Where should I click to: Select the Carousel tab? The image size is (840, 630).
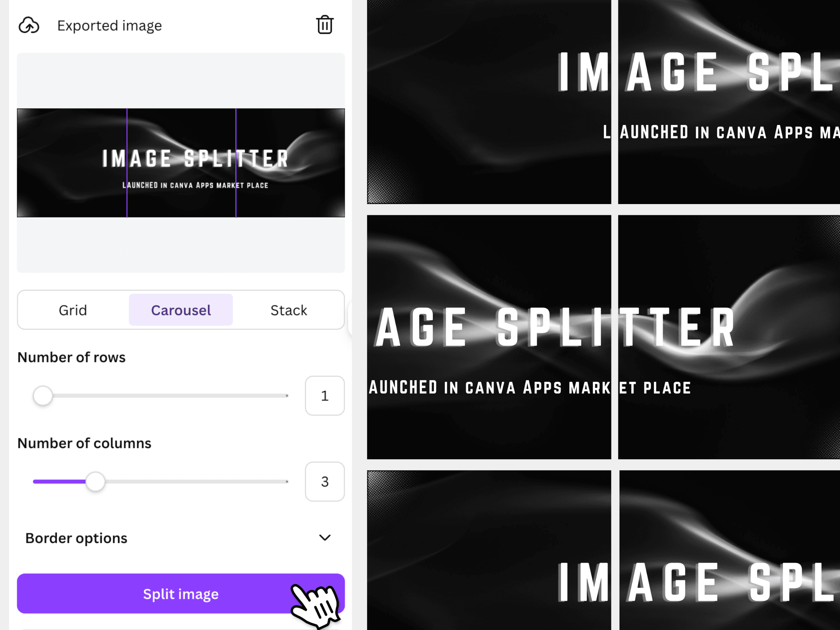[181, 310]
